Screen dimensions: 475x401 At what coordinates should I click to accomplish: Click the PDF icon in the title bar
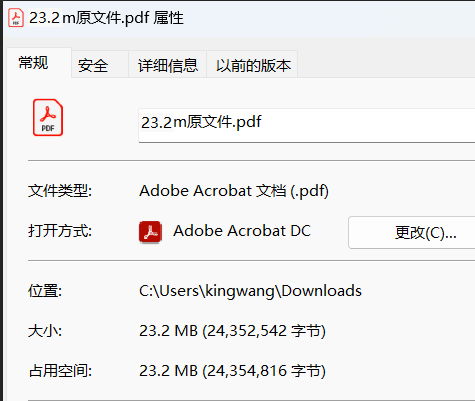coord(16,18)
